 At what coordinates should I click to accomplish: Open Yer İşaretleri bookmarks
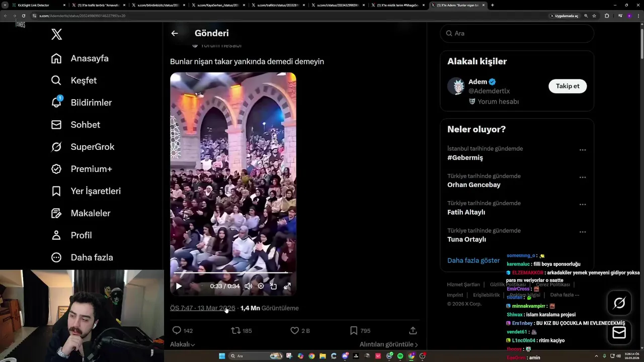click(x=86, y=191)
